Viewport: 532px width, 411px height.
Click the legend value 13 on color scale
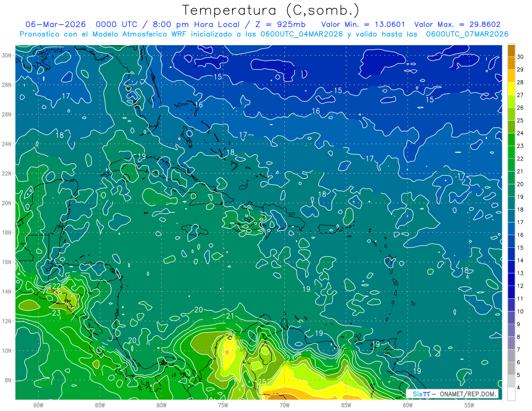pyautogui.click(x=520, y=273)
